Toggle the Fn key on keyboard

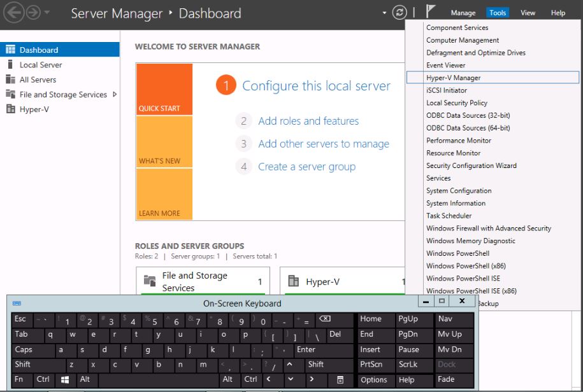[22, 380]
